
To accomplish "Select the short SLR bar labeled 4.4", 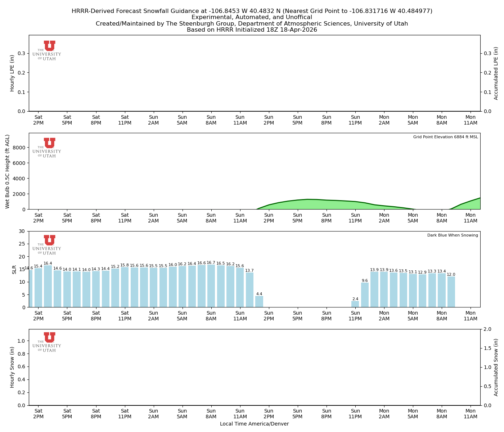I will coord(259,302).
